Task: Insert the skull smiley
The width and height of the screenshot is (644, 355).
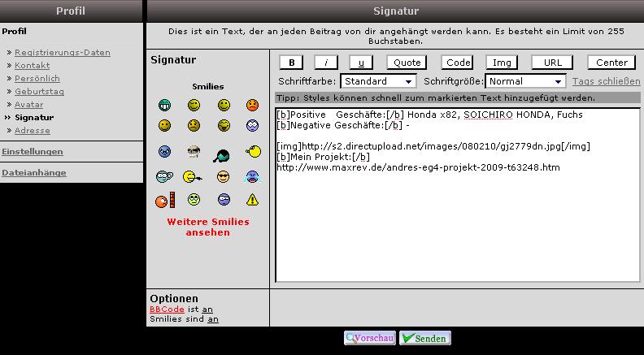Action: coord(194,152)
